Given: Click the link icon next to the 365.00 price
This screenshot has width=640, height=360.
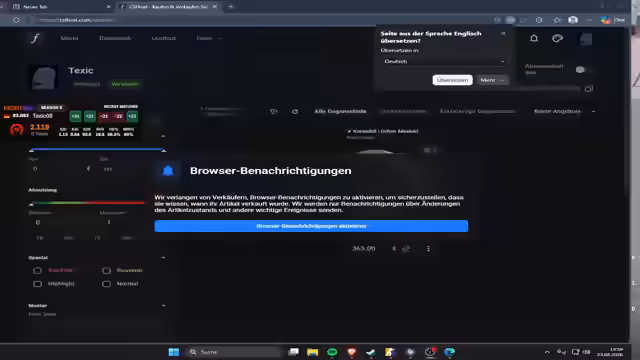Looking at the screenshot, I should tap(406, 249).
